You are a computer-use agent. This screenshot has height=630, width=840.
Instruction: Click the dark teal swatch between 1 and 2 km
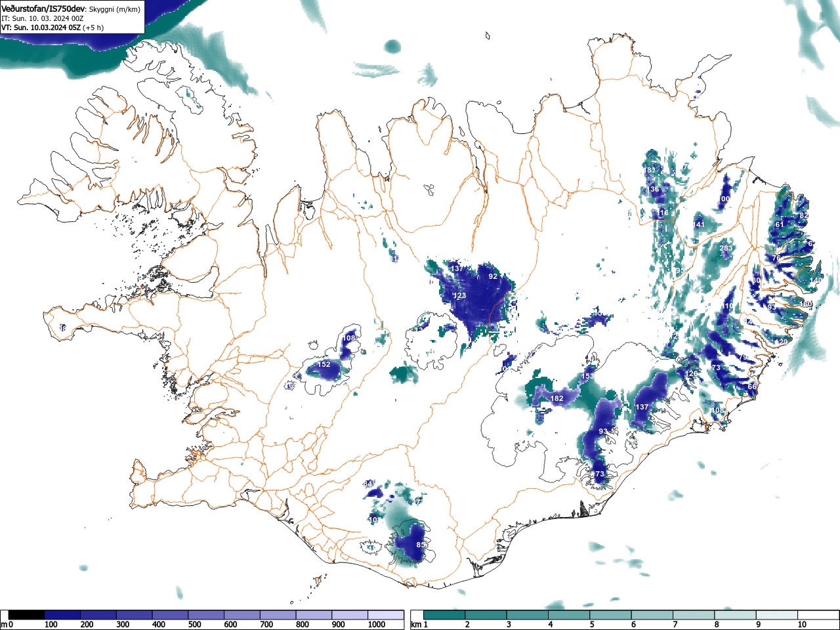[444, 615]
